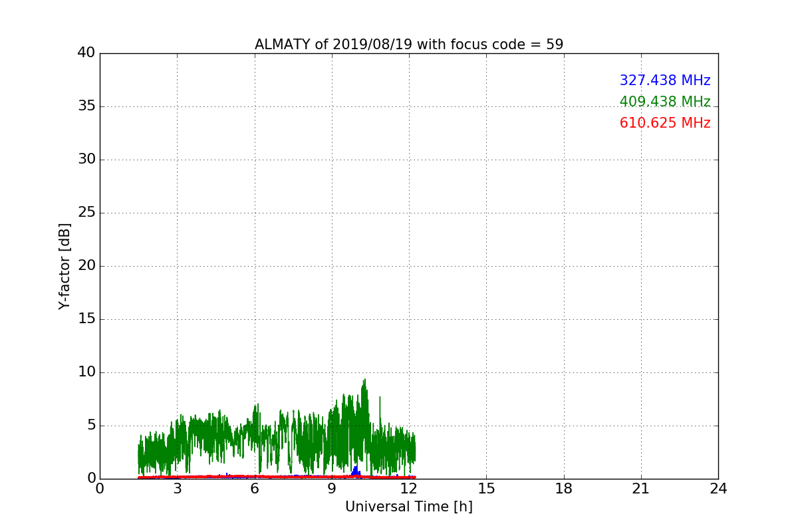
Task: Click the x-axis tick label 21
Action: tap(641, 489)
